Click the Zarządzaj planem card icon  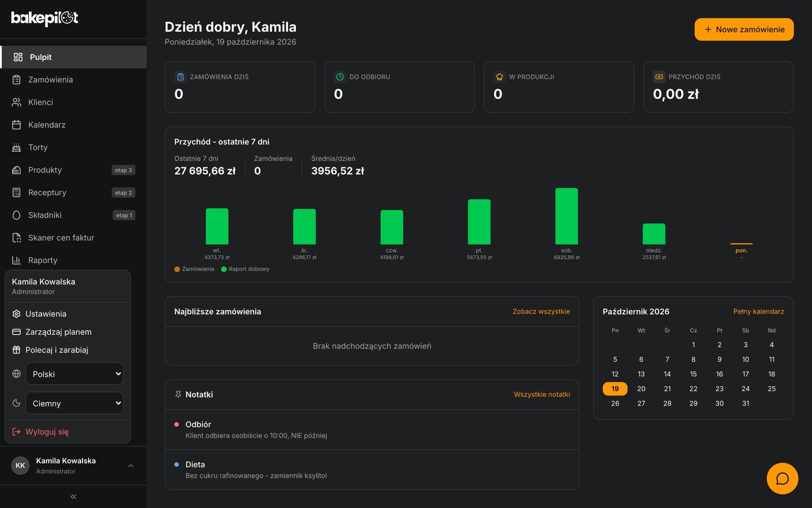[x=16, y=332]
